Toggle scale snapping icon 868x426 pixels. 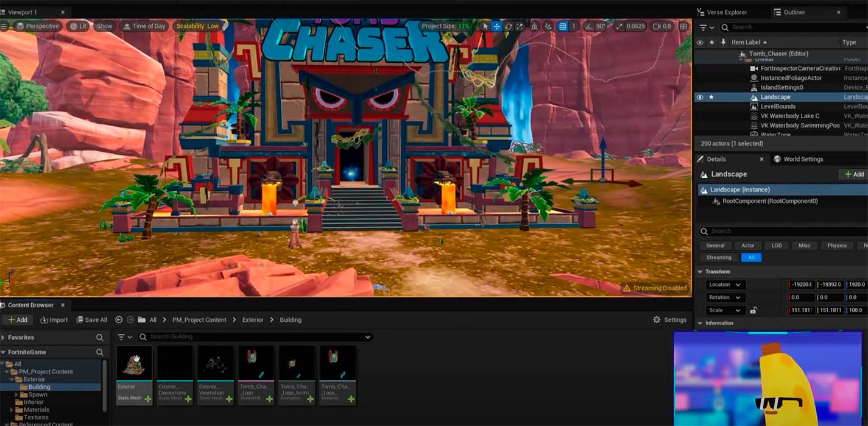point(619,26)
